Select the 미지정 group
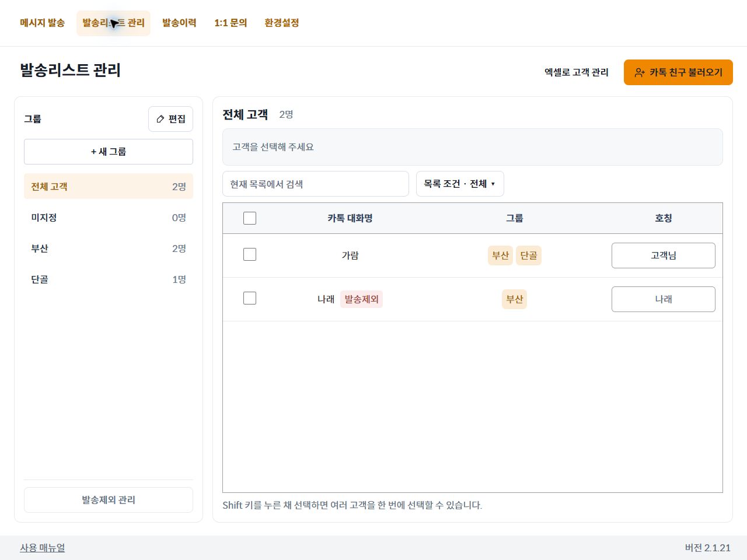Screen dimensions: 747x560 [x=109, y=218]
